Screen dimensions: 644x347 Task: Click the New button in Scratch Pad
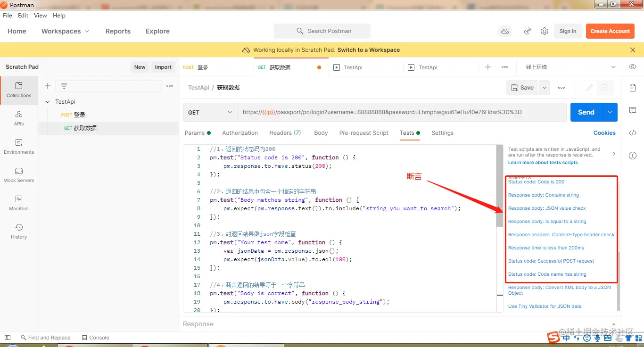click(x=140, y=67)
